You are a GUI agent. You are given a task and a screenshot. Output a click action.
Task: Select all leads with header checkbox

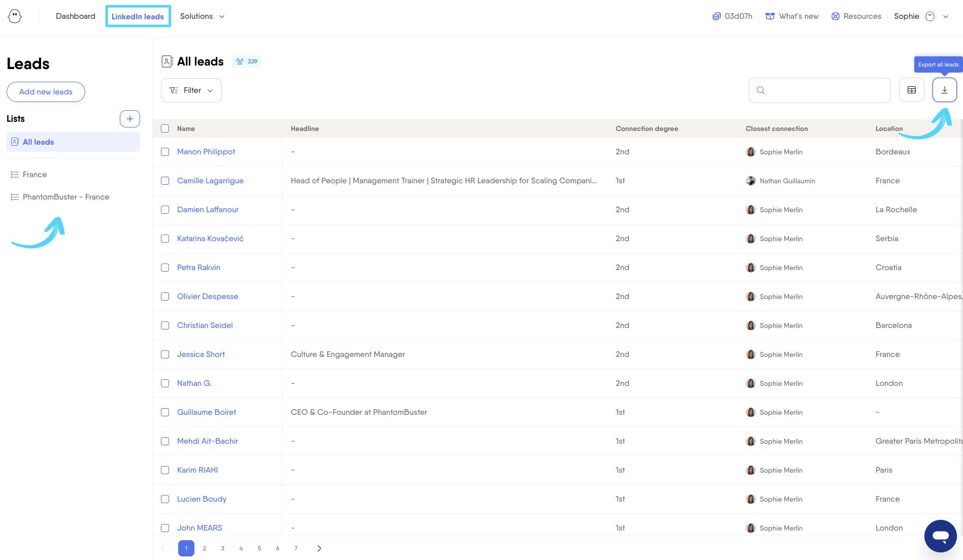[165, 128]
